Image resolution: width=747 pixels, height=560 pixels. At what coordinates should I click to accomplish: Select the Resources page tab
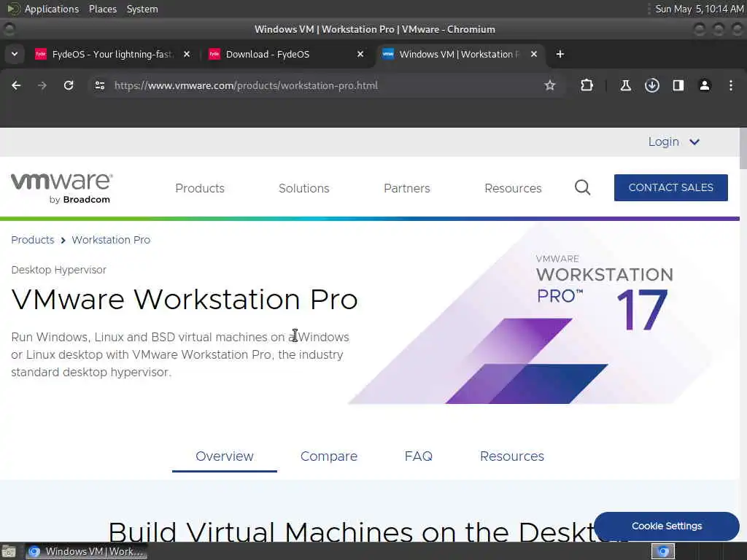tap(512, 456)
